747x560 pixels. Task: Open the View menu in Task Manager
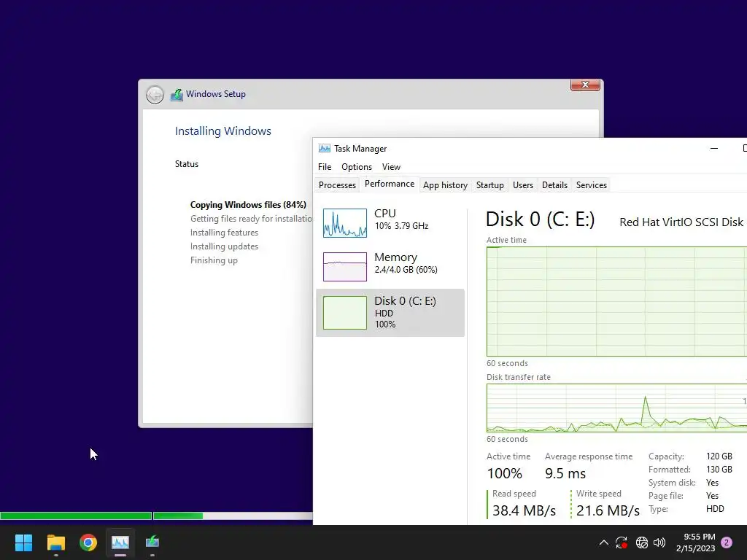pos(391,167)
